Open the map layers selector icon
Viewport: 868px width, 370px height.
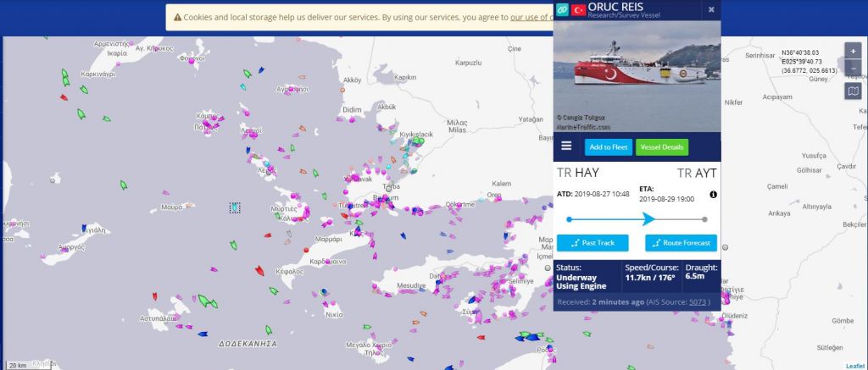tap(853, 91)
